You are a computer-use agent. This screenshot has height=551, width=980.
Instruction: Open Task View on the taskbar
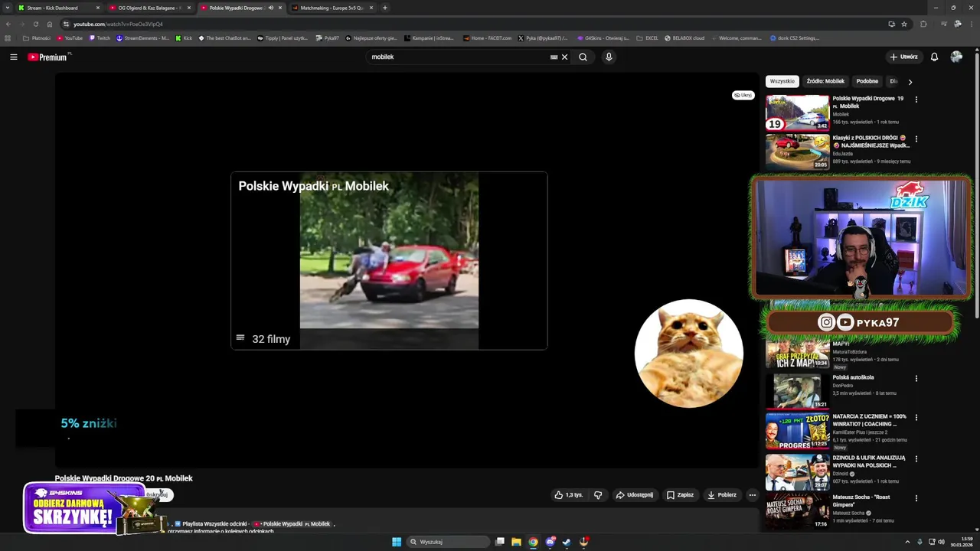click(499, 542)
